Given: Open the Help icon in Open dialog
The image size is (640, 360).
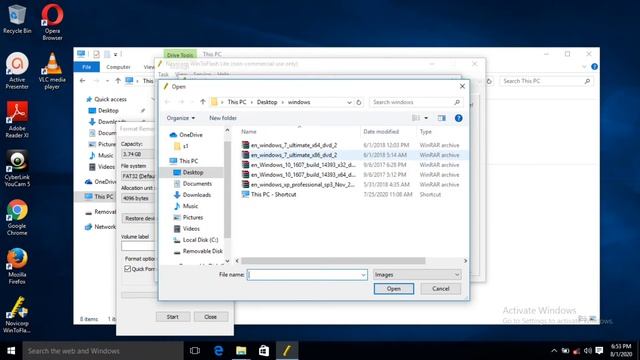Looking at the screenshot, I should pos(458,118).
